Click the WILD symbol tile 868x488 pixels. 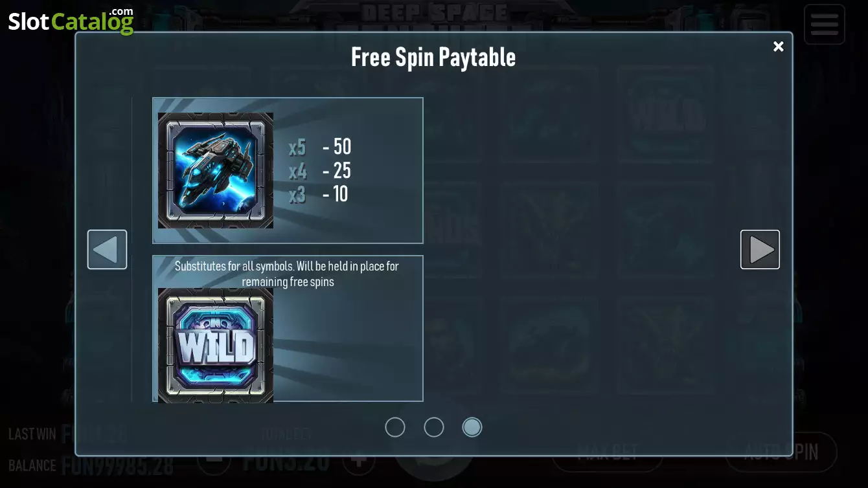point(216,346)
